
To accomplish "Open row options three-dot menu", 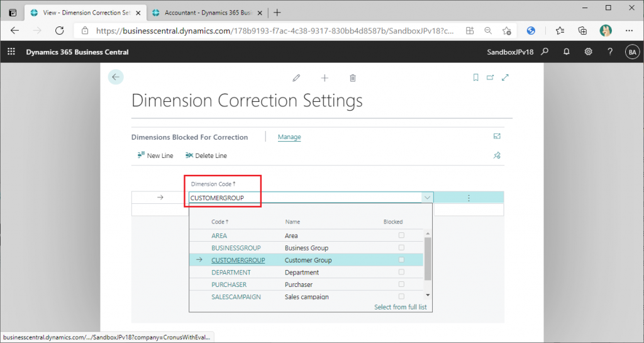I will pos(469,198).
